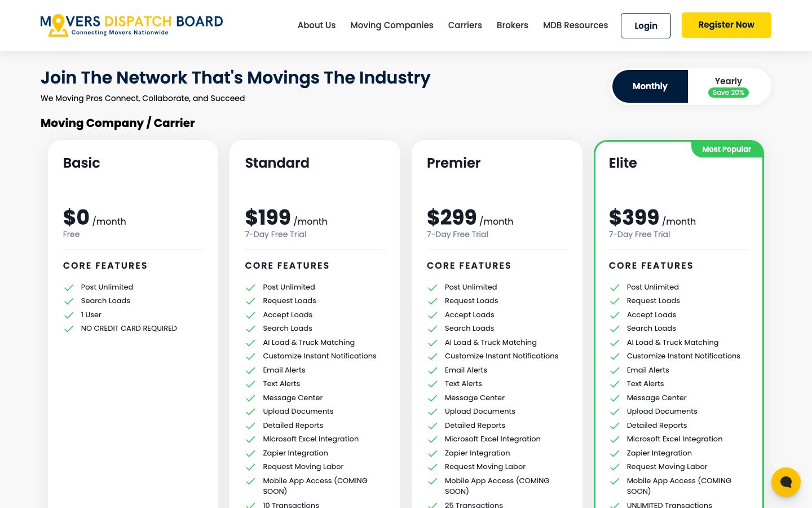The width and height of the screenshot is (812, 508).
Task: Select the Elite plan title
Action: (623, 163)
